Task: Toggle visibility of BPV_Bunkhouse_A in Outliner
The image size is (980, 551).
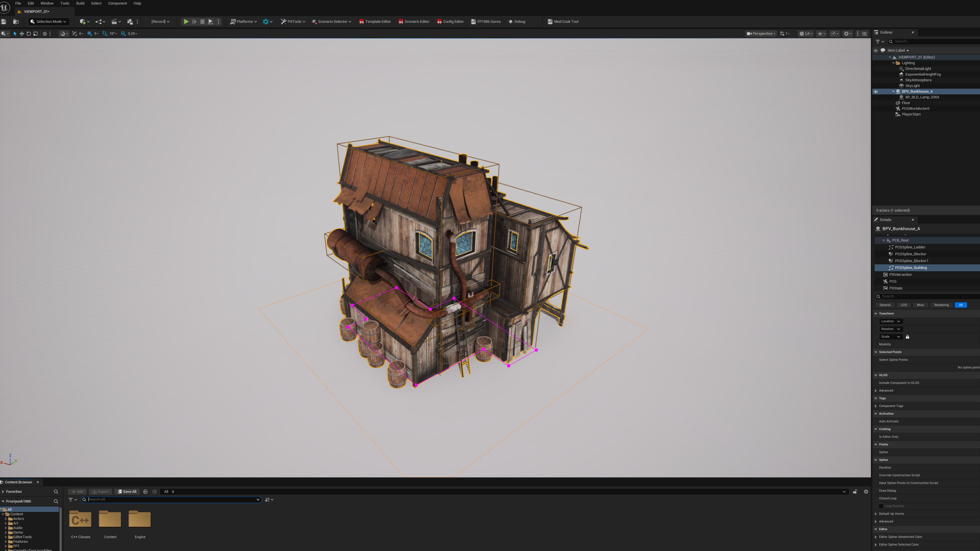Action: pyautogui.click(x=876, y=92)
